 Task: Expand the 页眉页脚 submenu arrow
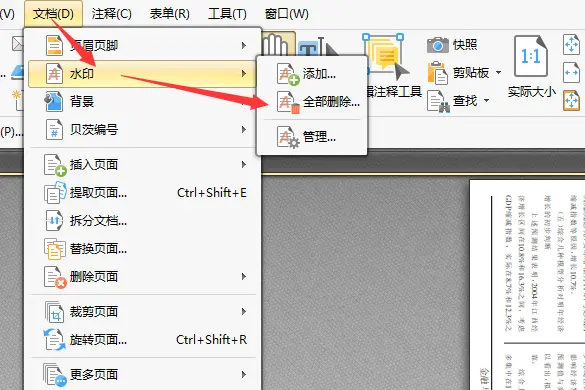click(x=244, y=46)
